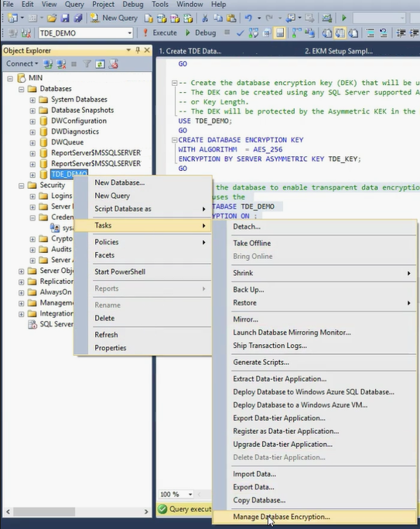
Task: Open the Tools menu
Action: click(160, 5)
